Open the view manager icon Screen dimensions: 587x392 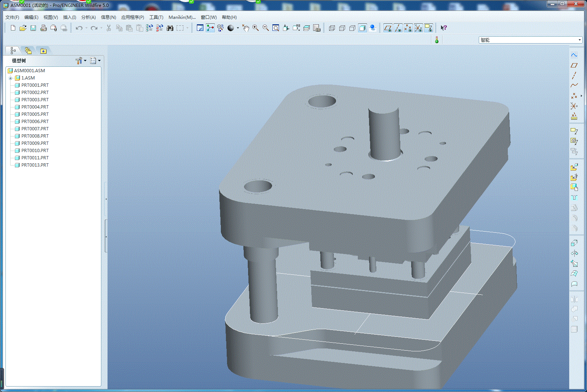(x=317, y=28)
